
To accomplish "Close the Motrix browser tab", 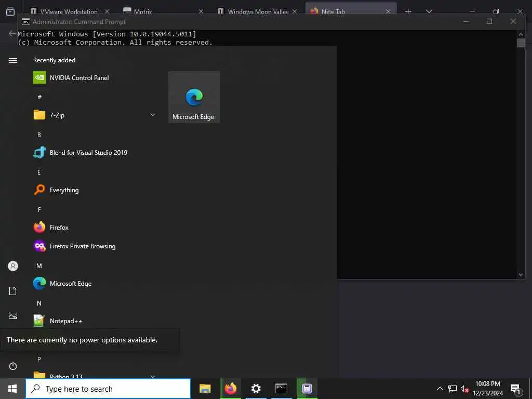I will (x=201, y=11).
